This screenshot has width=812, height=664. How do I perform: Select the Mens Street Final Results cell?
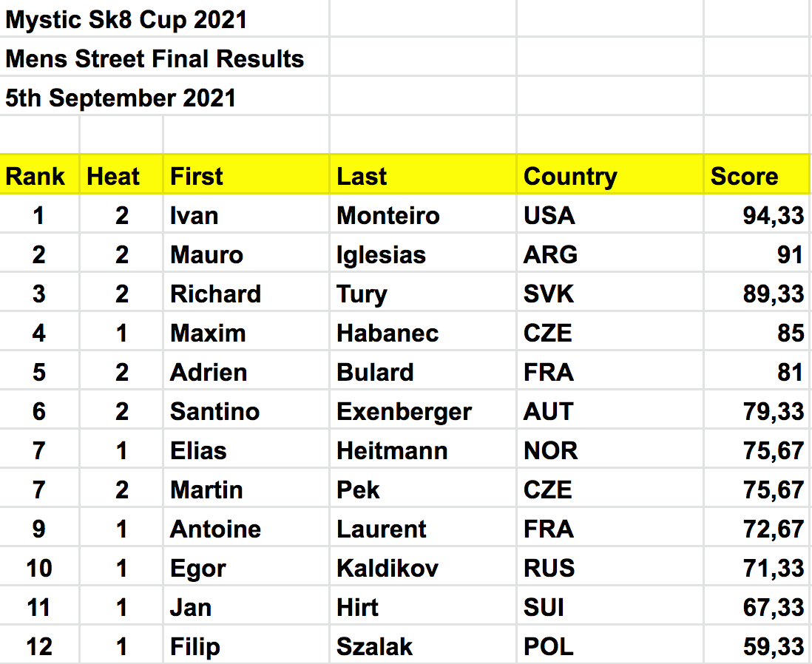155,59
